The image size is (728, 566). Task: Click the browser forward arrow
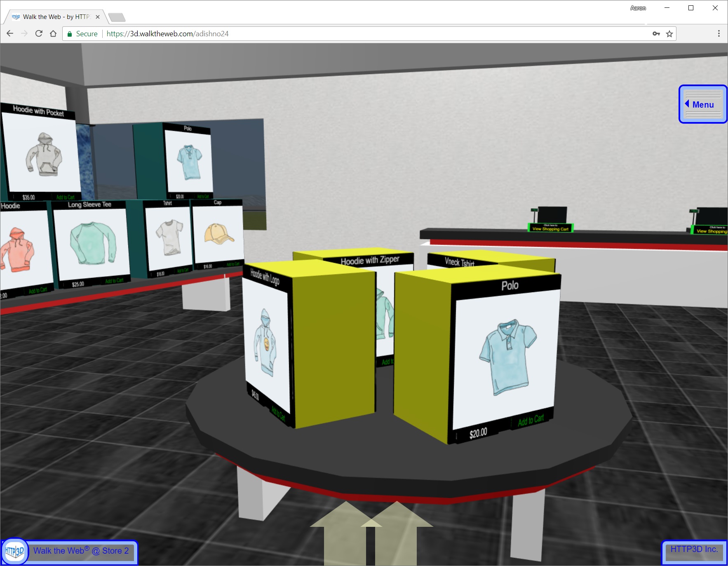pyautogui.click(x=24, y=33)
